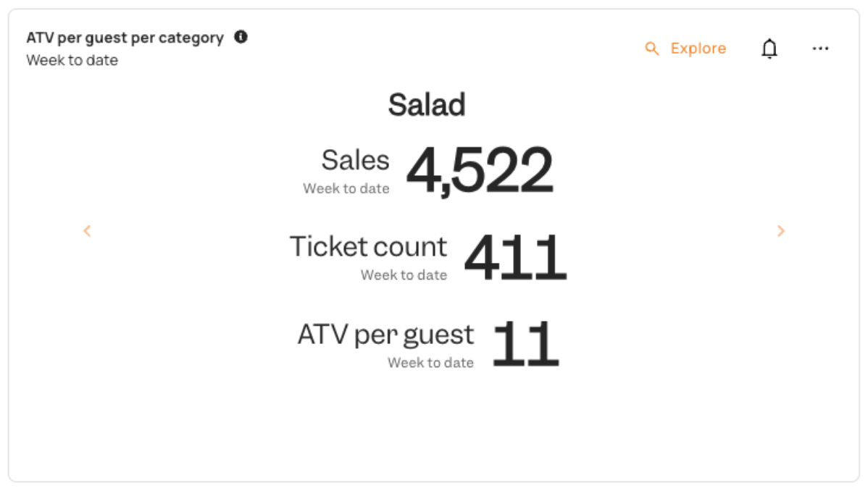Click Week to date under ATV per guest
Image resolution: width=868 pixels, height=491 pixels.
[430, 363]
